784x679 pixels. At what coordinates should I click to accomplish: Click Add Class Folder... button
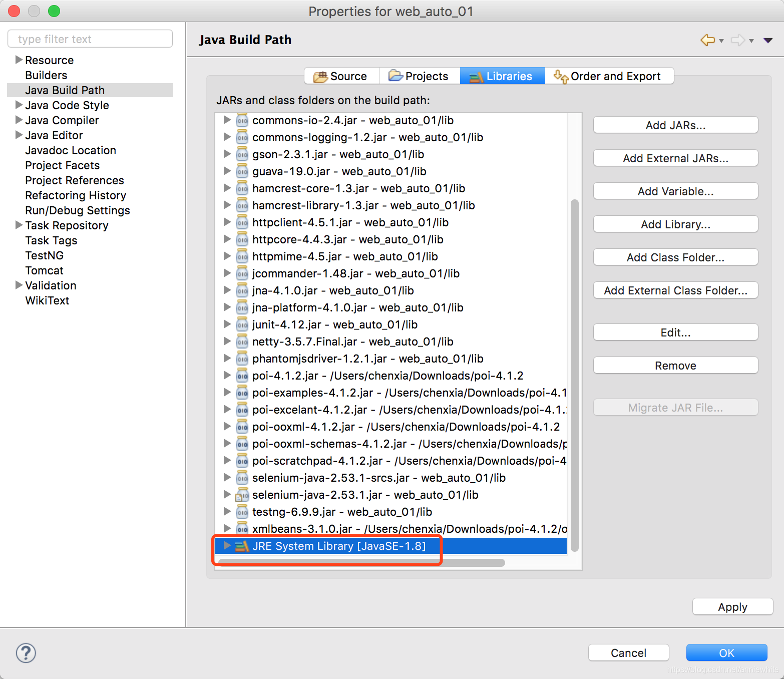[675, 257]
